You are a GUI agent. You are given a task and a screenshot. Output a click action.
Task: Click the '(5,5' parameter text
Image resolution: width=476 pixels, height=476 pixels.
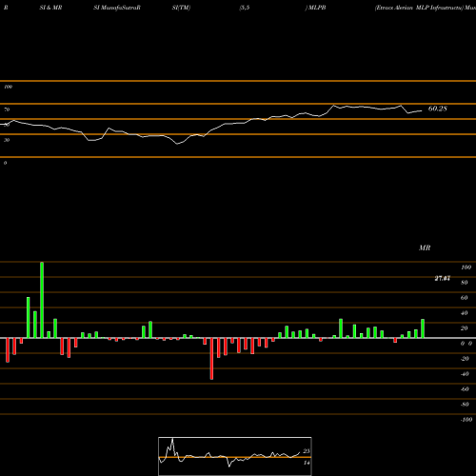click(x=245, y=8)
